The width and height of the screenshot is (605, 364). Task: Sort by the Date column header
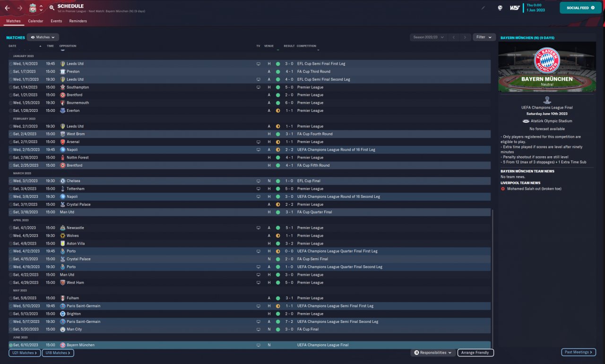pos(12,46)
